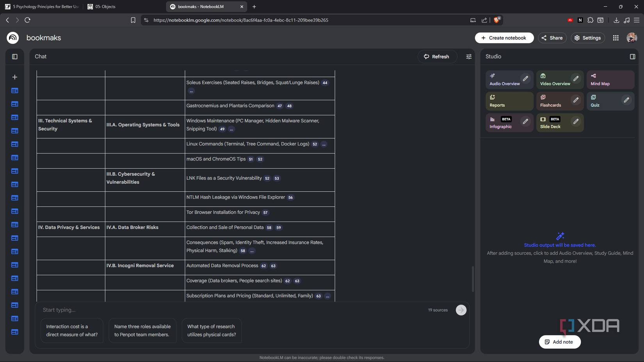Viewport: 644px width, 362px height.
Task: Open chat configuration with the sliders icon
Action: tap(468, 56)
